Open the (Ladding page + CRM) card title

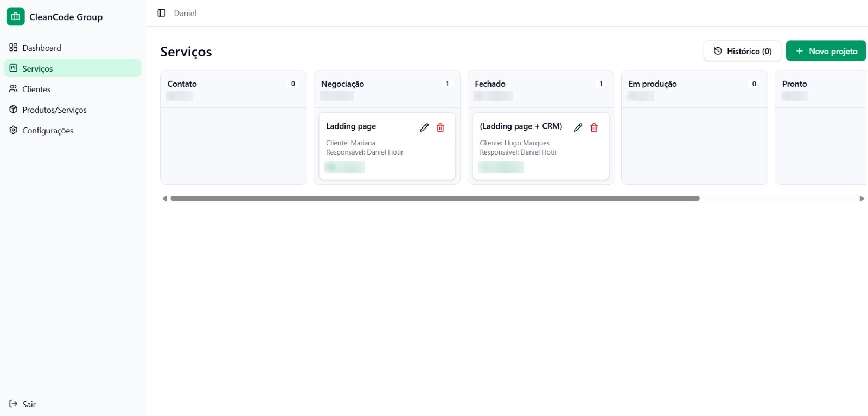(x=521, y=126)
